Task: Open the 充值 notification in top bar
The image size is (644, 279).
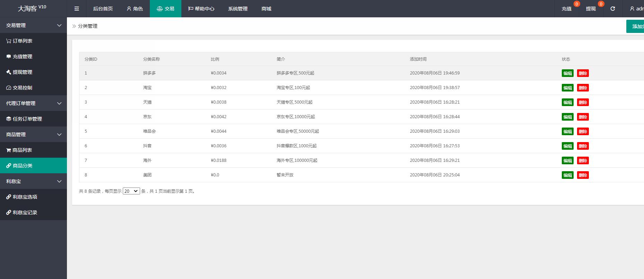Action: coord(567,9)
